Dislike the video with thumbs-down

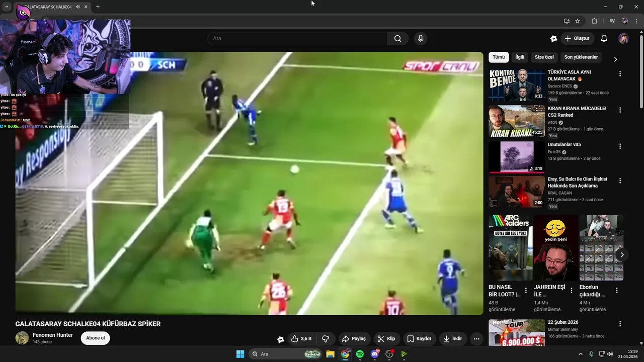[x=326, y=339]
